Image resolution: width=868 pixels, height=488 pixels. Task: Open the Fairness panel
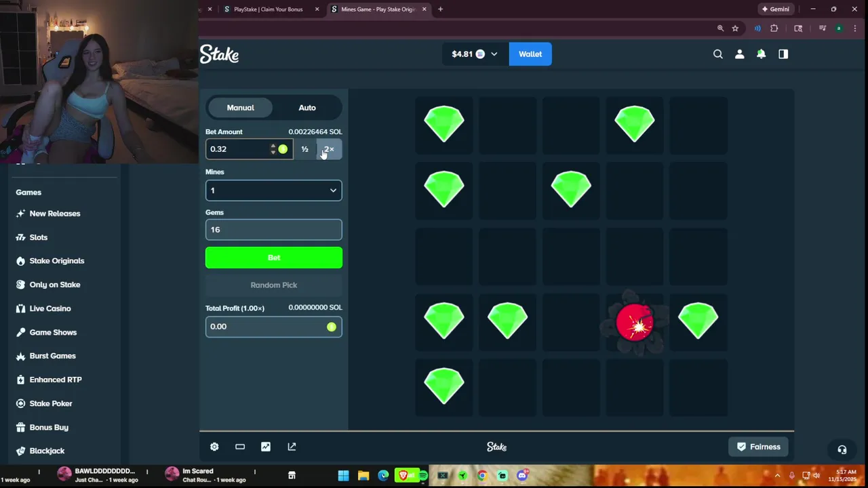point(758,447)
